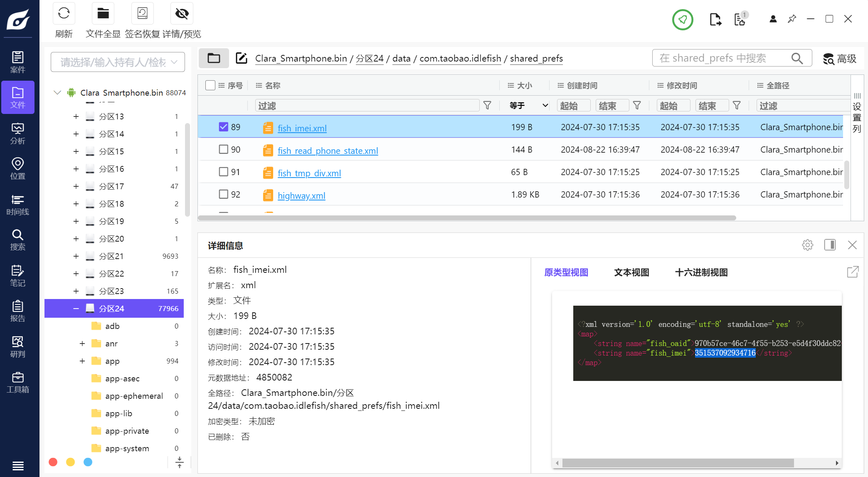Screen dimensions: 868x477
Task: Expand the 分区21 tree node
Action: 76,256
